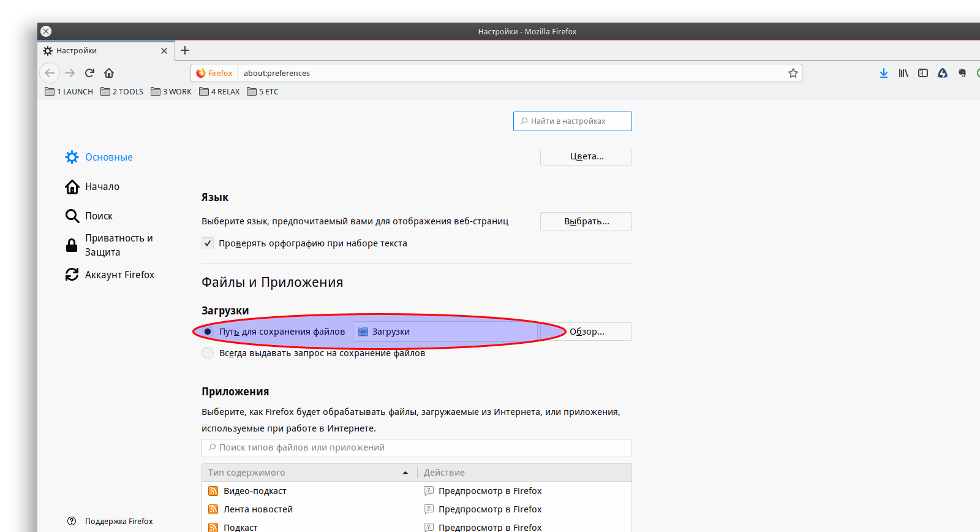The image size is (980, 532).
Task: Switch to 'Поиск' settings category
Action: [99, 216]
